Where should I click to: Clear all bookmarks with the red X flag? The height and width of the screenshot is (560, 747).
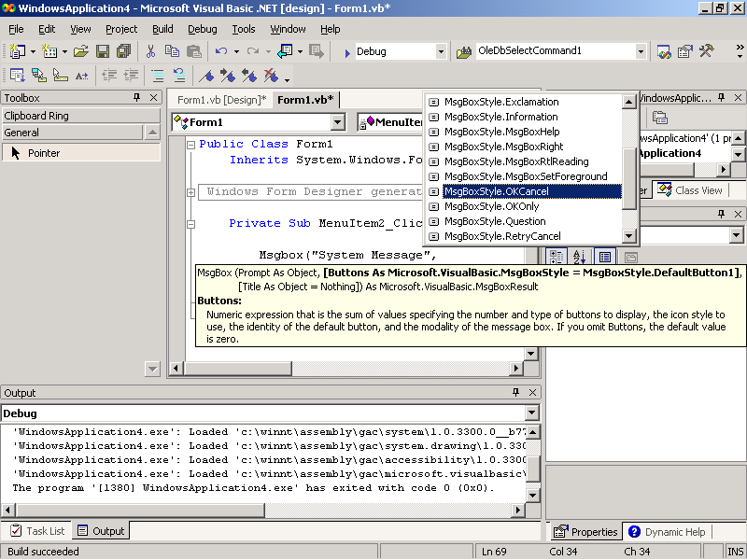(271, 76)
